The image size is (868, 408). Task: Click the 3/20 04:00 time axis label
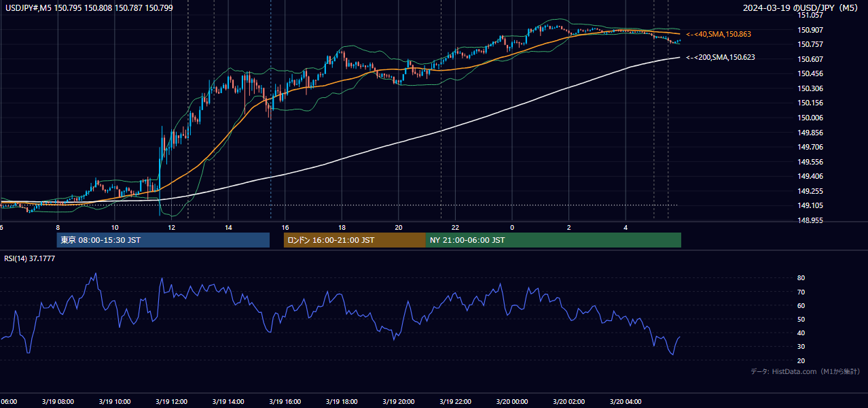(x=626, y=402)
